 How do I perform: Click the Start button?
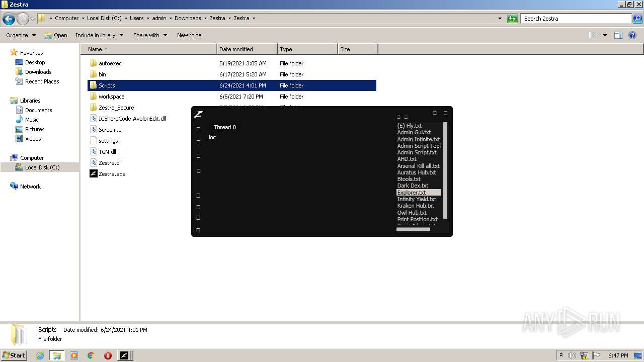point(14,355)
